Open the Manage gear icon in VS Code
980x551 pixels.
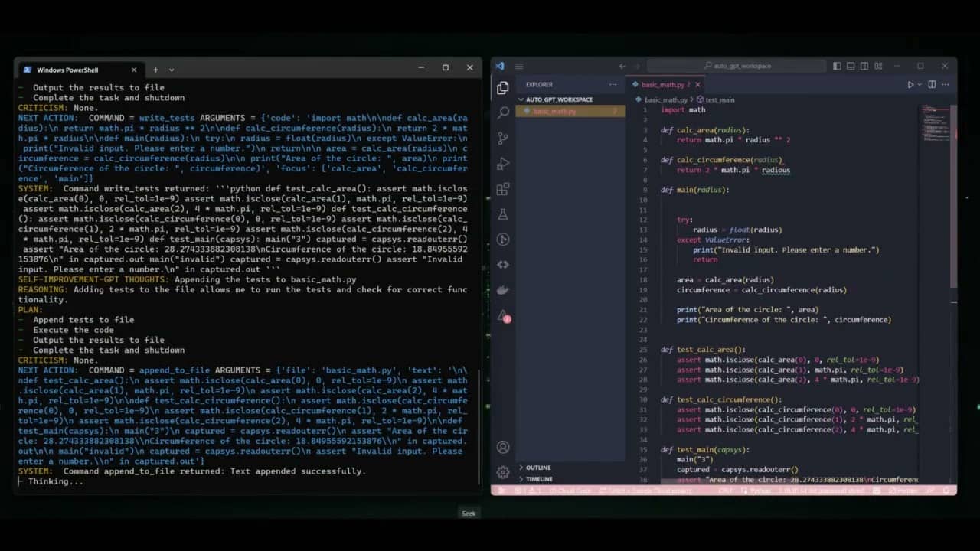pos(503,472)
